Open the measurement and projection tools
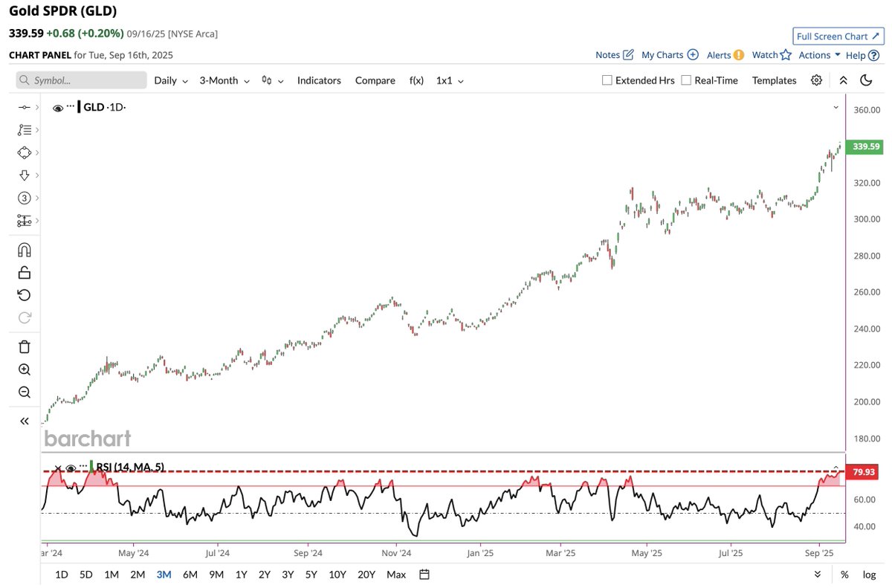892x588 pixels. tap(23, 221)
